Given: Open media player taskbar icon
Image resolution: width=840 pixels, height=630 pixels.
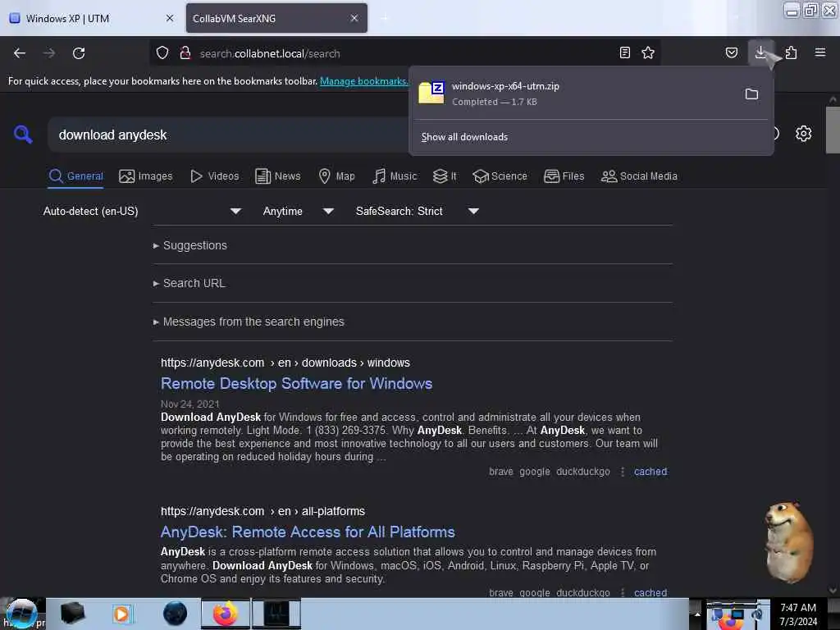Looking at the screenshot, I should click(121, 614).
